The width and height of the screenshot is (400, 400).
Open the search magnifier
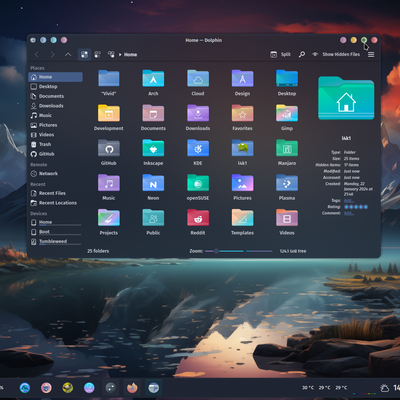[x=302, y=54]
